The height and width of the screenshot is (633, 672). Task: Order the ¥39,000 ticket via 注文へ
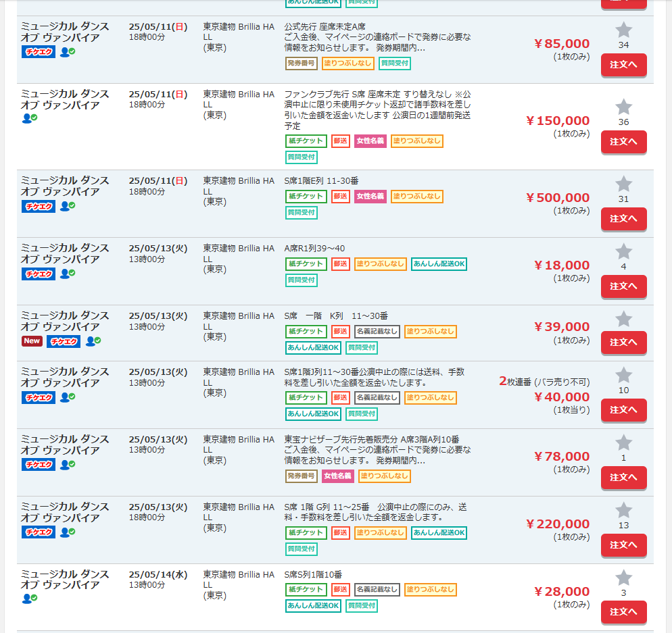(623, 343)
